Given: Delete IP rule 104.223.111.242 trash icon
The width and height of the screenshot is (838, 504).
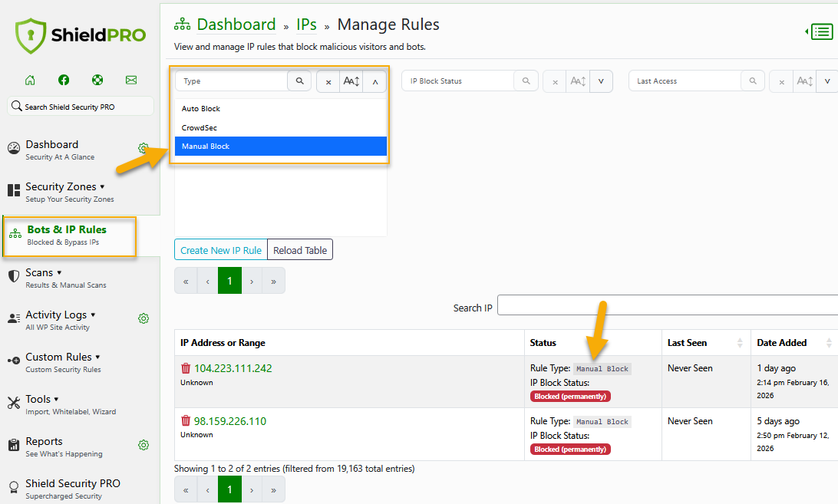Looking at the screenshot, I should tap(186, 368).
